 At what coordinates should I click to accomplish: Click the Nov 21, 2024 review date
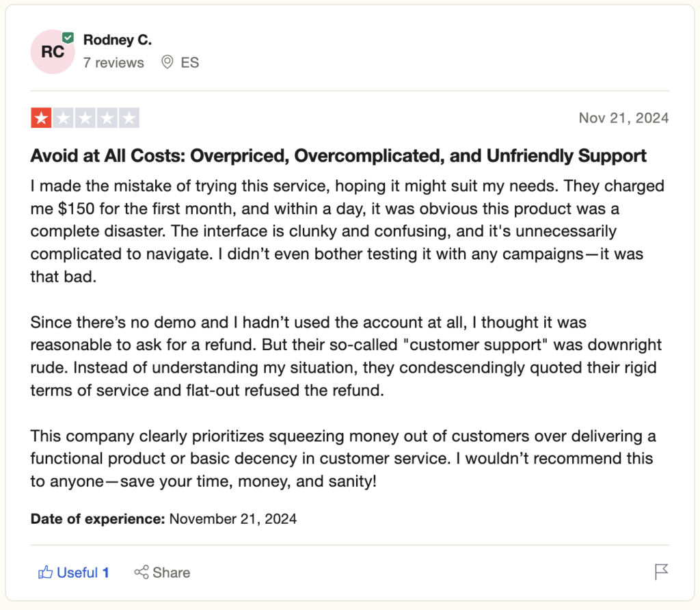click(623, 118)
